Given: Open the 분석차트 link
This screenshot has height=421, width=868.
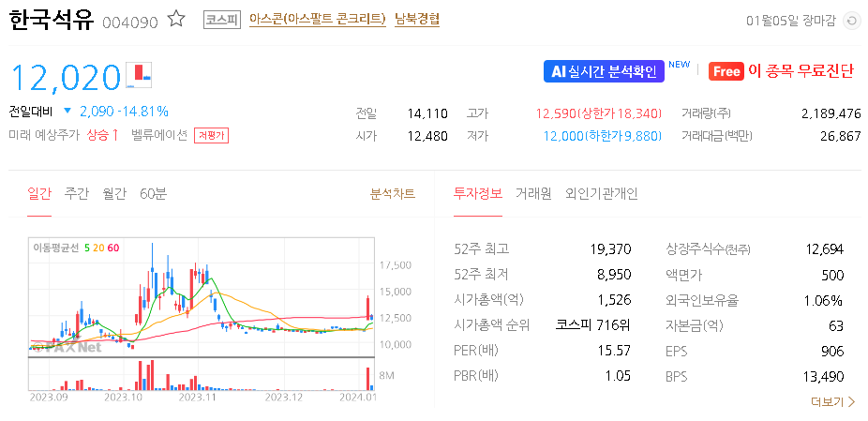Looking at the screenshot, I should coord(393,194).
